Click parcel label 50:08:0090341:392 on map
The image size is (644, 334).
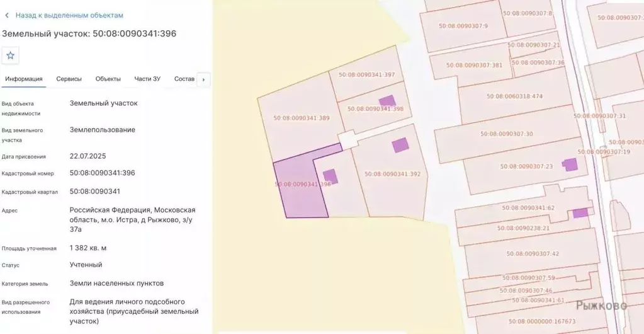[x=393, y=174]
